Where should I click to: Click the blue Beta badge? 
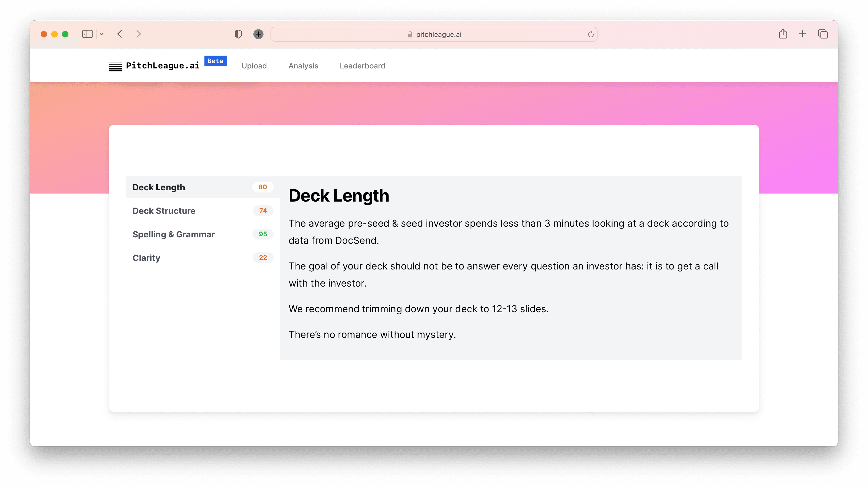pyautogui.click(x=215, y=61)
